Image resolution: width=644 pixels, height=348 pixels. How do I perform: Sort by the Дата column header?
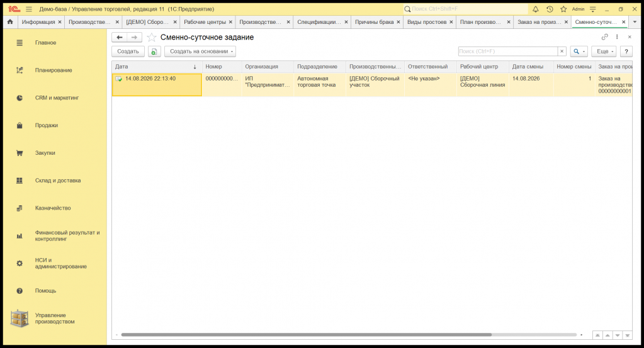(157, 67)
